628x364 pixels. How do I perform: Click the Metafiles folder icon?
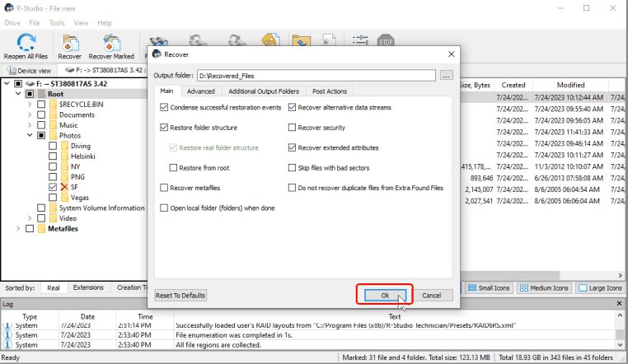(x=41, y=229)
